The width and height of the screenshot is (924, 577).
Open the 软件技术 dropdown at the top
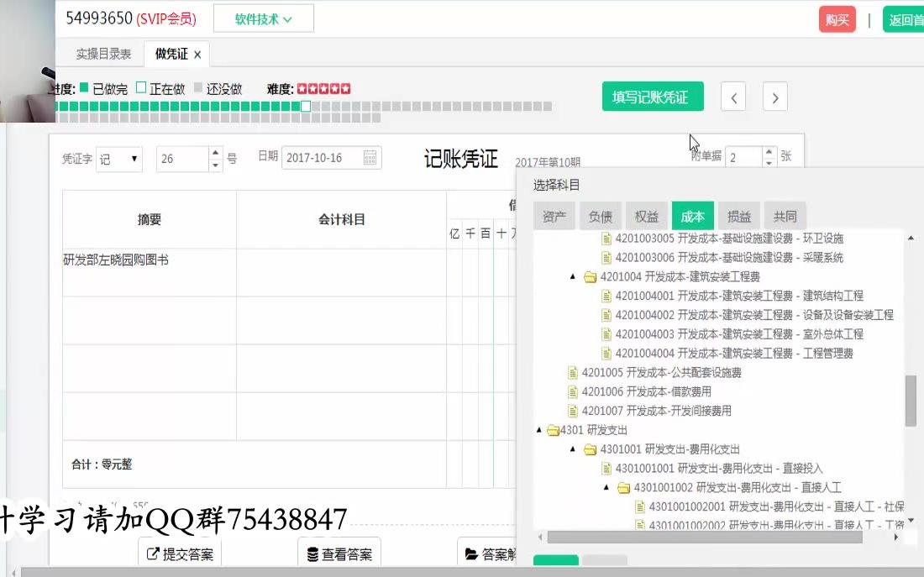(264, 18)
